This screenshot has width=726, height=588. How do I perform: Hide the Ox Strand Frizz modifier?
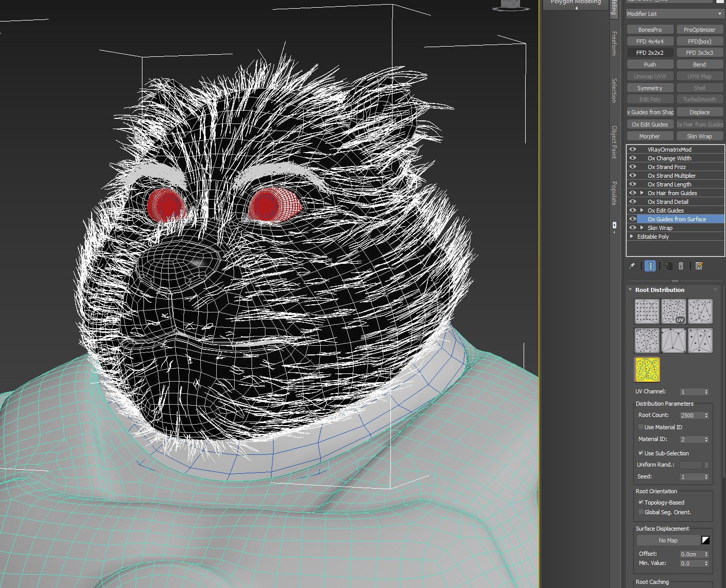click(x=633, y=167)
